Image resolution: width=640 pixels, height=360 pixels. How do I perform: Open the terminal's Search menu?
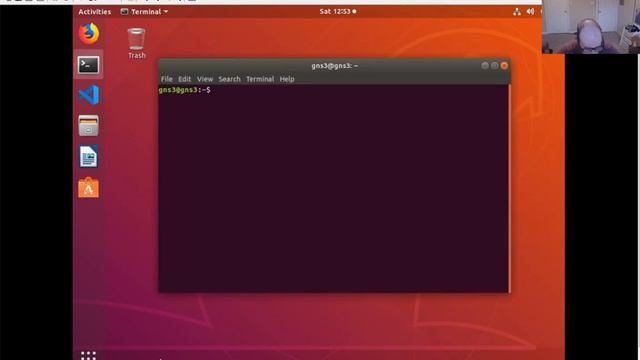[x=229, y=79]
